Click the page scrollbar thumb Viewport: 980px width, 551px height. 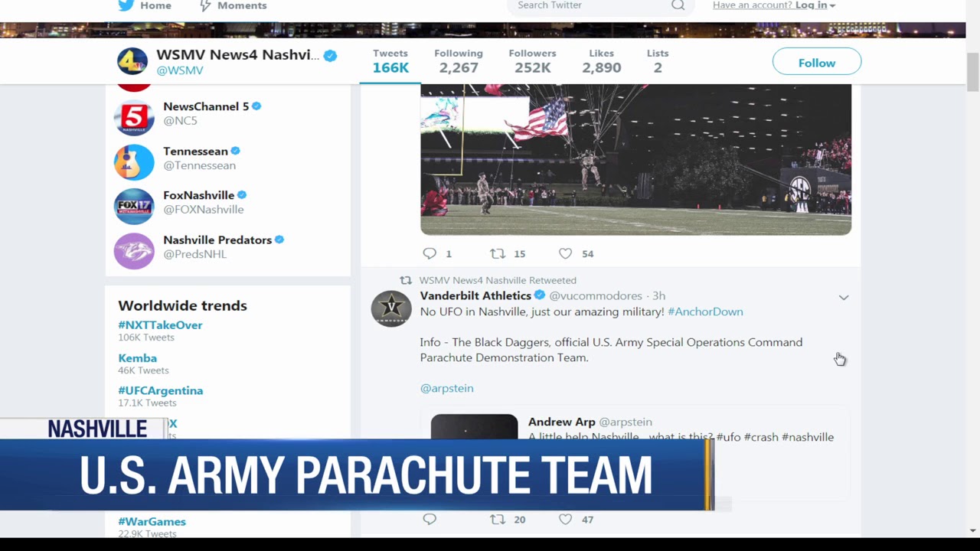click(x=972, y=70)
